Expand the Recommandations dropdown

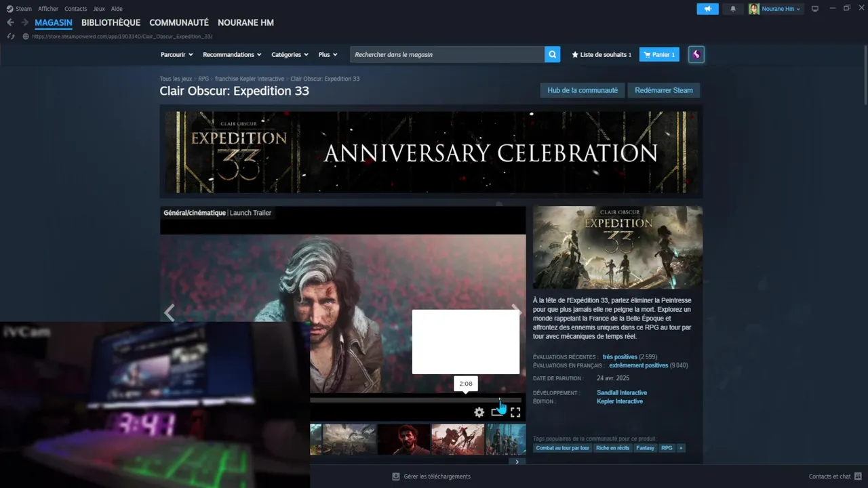coord(233,54)
